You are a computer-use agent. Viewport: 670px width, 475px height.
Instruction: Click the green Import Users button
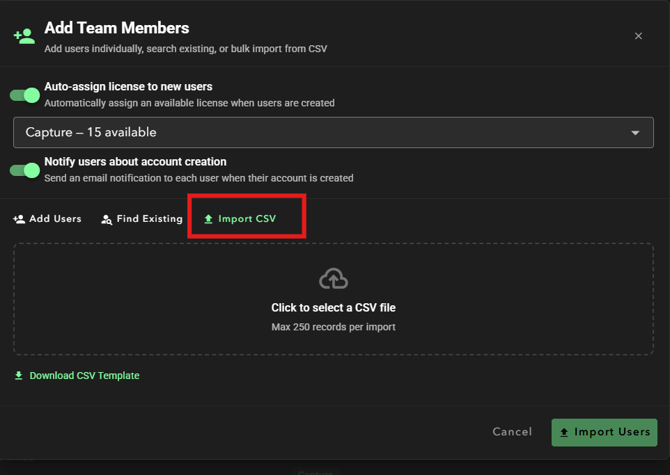click(604, 432)
